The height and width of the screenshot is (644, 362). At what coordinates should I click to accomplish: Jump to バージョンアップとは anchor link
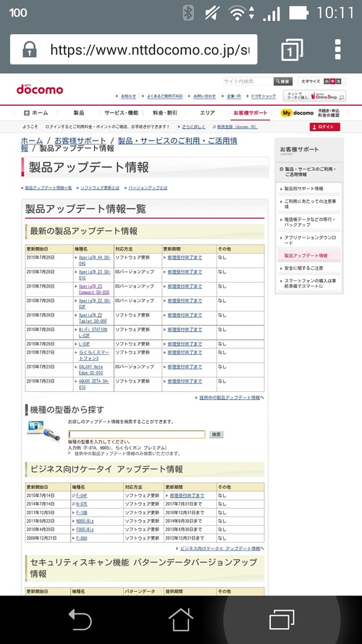point(148,188)
